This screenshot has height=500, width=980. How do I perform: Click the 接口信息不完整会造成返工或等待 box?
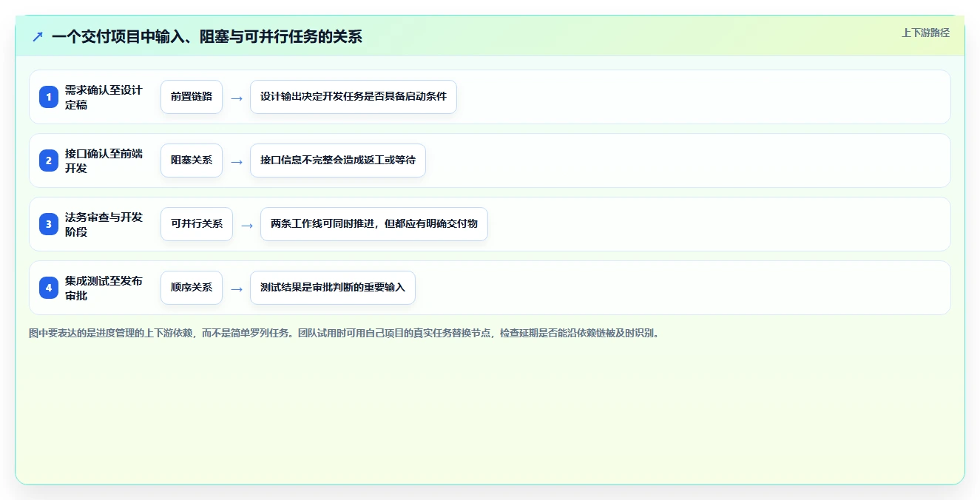[338, 161]
